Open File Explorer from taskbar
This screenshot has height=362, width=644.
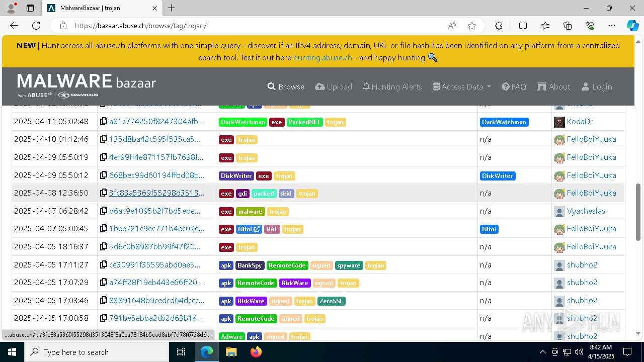(231, 352)
